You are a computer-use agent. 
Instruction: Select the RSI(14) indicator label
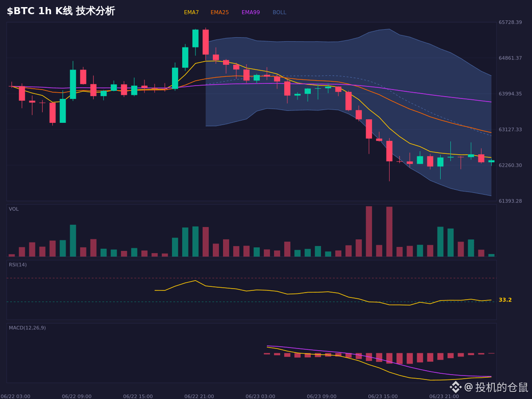18,265
